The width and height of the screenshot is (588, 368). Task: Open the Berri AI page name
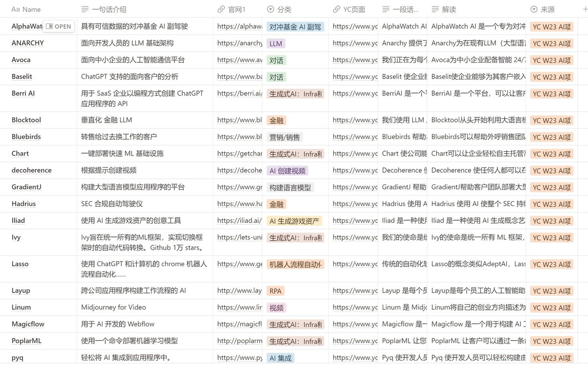pyautogui.click(x=23, y=93)
